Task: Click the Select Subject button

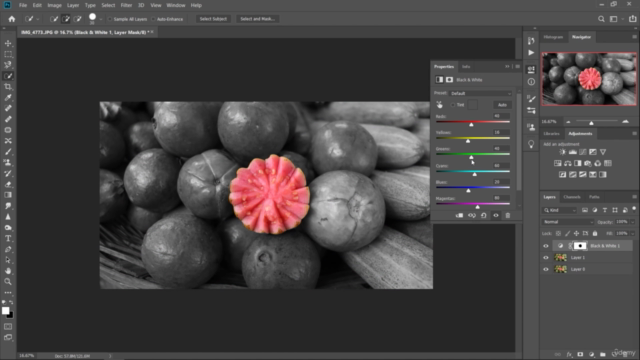Action: (213, 19)
